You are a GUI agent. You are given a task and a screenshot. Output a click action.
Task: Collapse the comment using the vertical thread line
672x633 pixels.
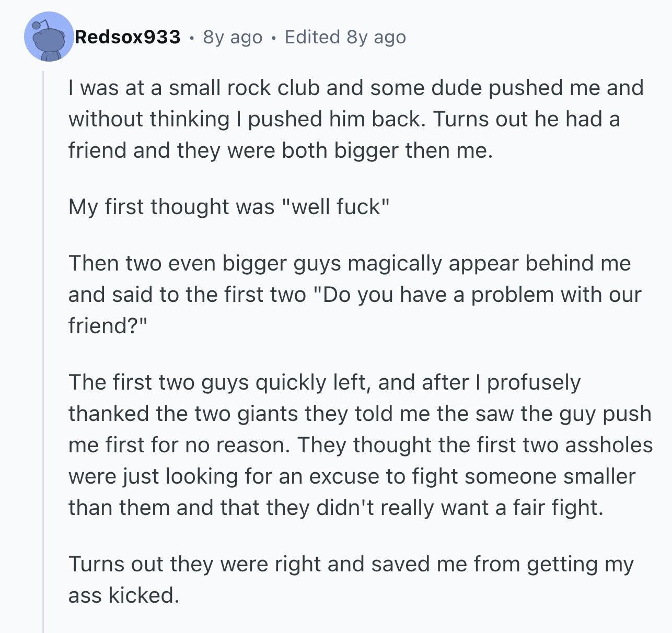[x=44, y=352]
